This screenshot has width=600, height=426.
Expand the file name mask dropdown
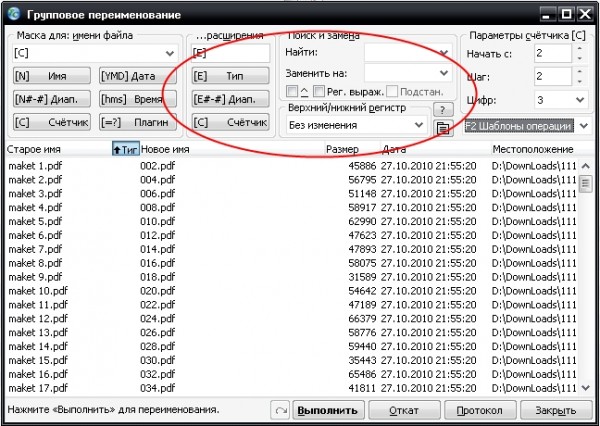[170, 53]
